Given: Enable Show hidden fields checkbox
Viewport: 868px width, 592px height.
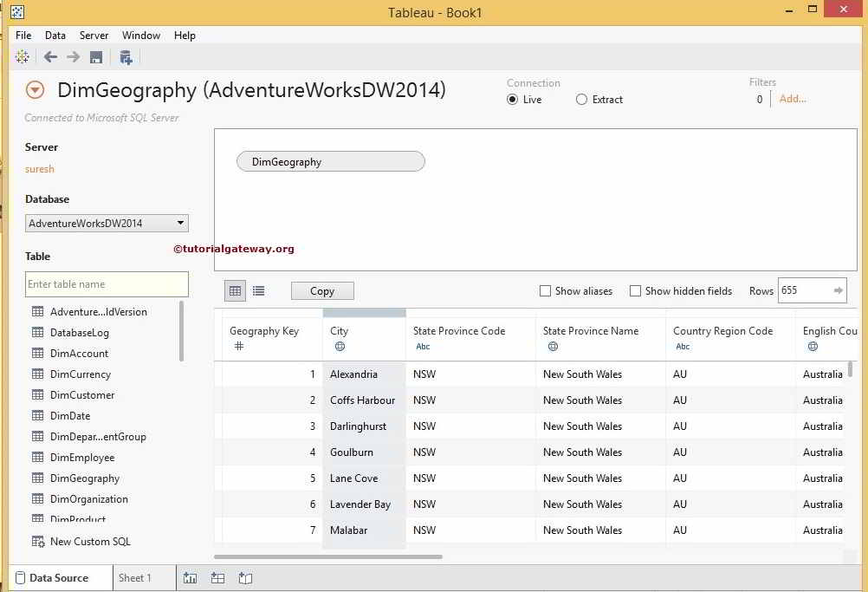Looking at the screenshot, I should click(x=635, y=291).
